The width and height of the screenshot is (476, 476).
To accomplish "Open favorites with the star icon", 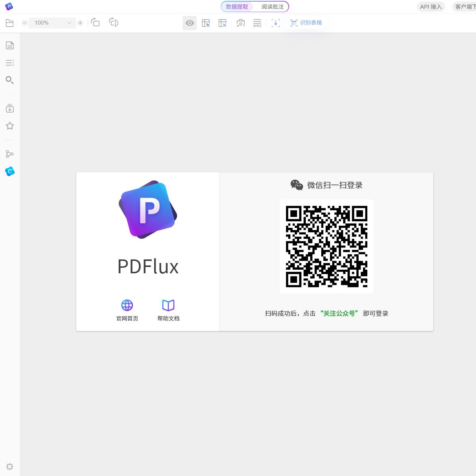I will coord(10,126).
